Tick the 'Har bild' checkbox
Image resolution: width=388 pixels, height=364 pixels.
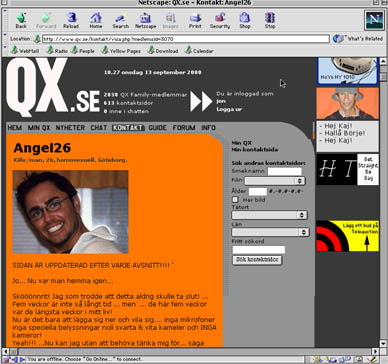[235, 200]
